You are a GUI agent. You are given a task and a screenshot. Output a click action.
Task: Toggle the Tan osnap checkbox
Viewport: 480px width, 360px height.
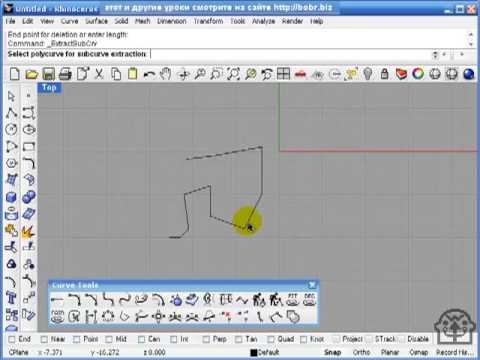[238, 339]
